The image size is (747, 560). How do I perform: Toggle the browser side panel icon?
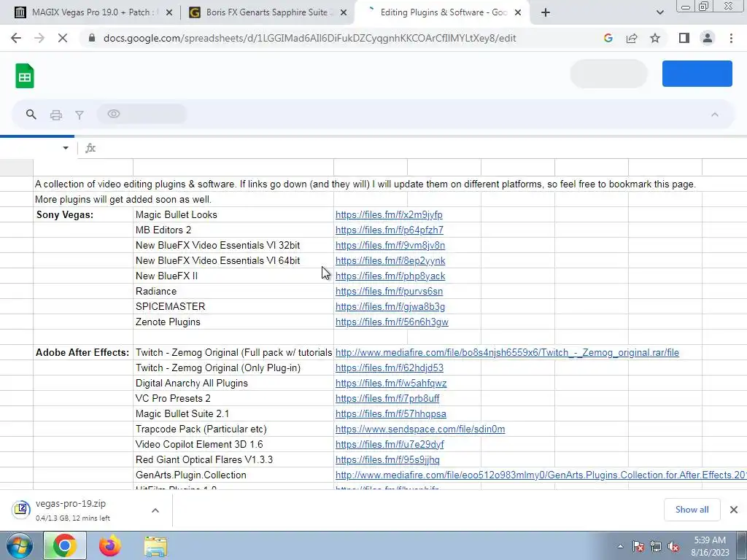pos(684,38)
